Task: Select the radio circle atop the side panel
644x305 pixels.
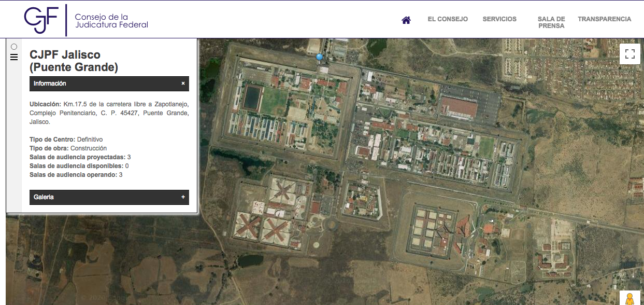Action: point(14,47)
